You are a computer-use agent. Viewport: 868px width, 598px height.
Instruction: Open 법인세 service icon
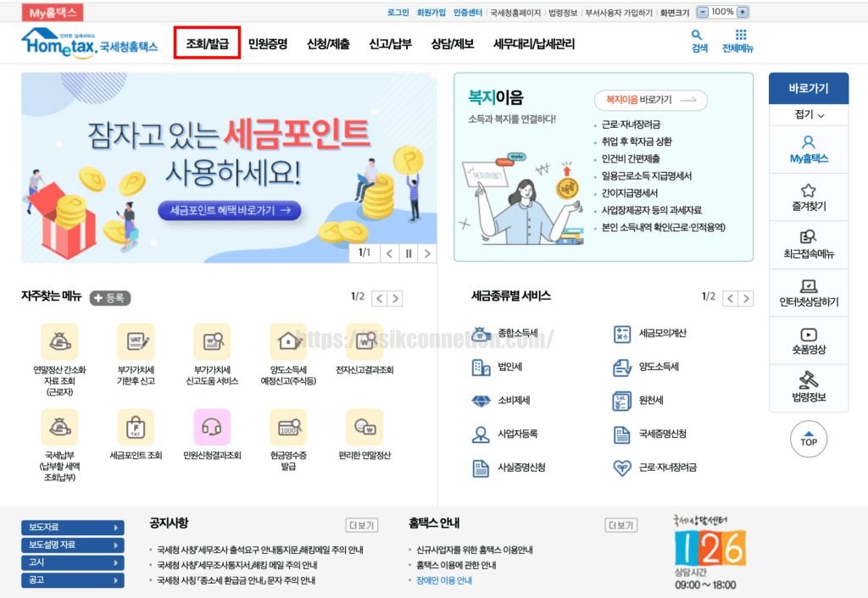[x=481, y=368]
